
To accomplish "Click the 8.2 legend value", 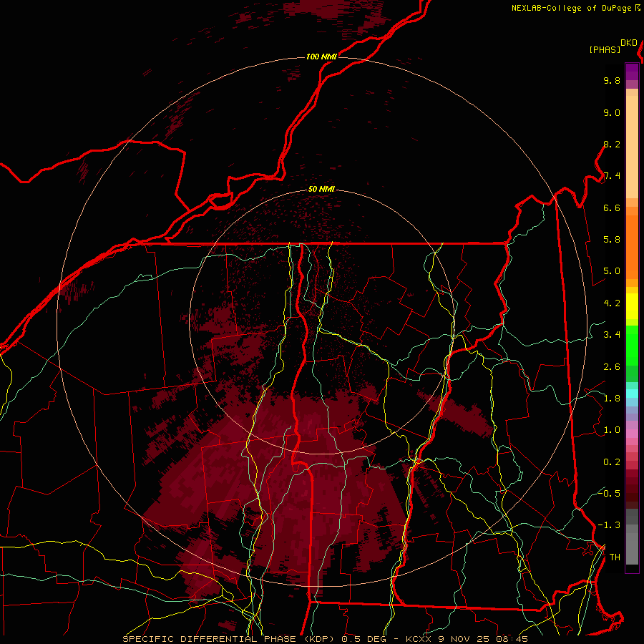I will click(x=612, y=144).
